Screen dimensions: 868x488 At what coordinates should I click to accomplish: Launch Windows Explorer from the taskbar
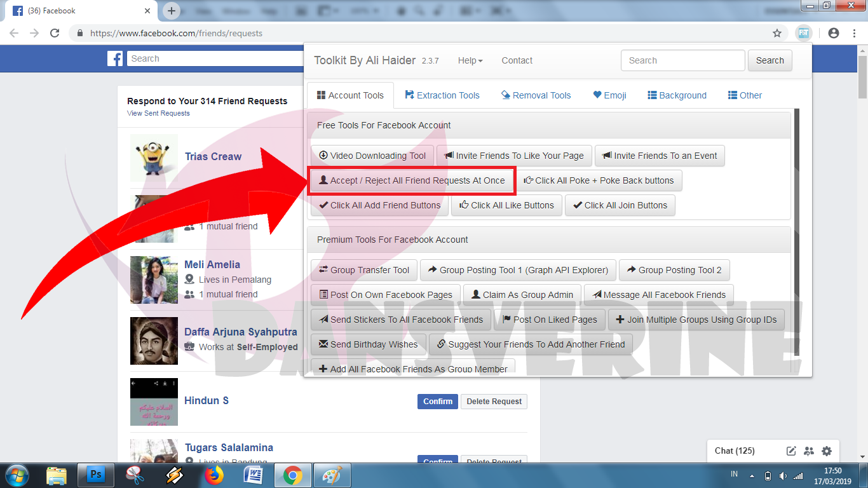pyautogui.click(x=57, y=475)
